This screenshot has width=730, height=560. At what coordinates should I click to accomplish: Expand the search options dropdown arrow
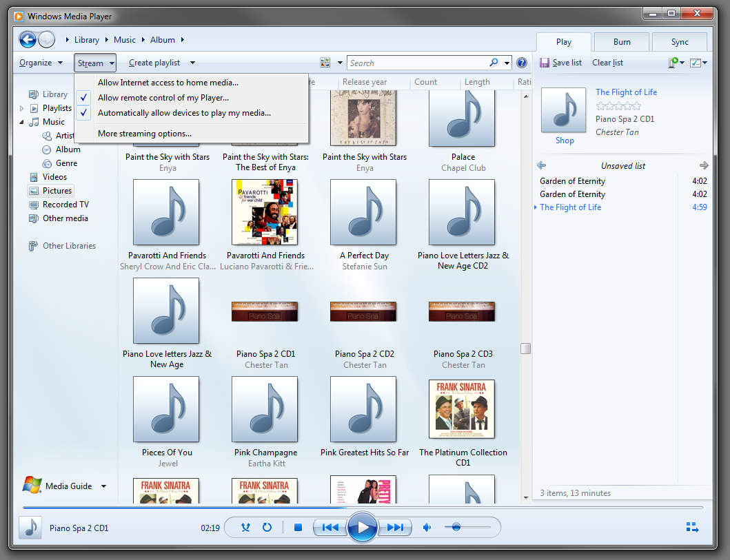click(x=507, y=62)
